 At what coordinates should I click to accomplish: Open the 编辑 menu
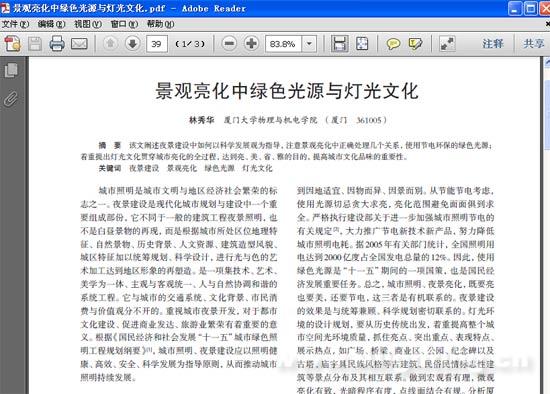pos(52,24)
